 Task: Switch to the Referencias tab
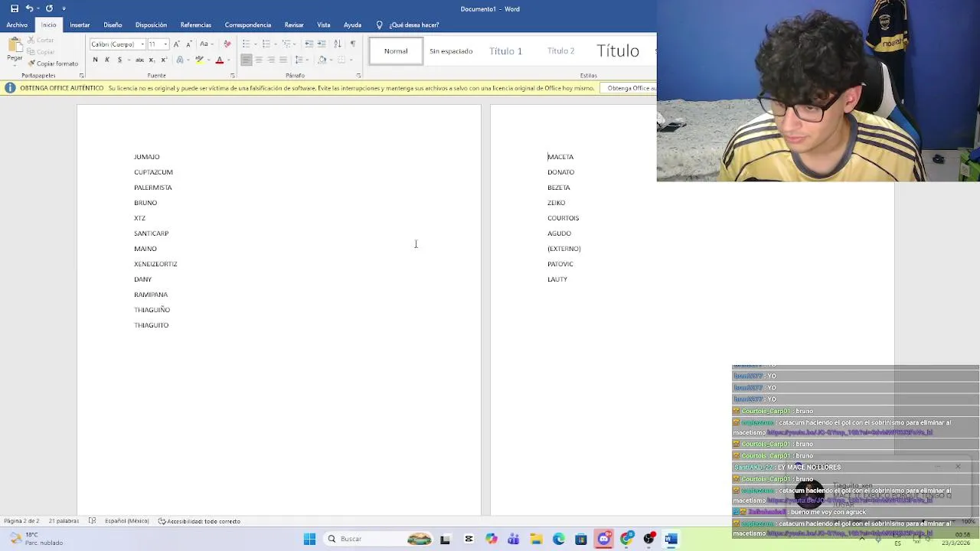coord(196,24)
